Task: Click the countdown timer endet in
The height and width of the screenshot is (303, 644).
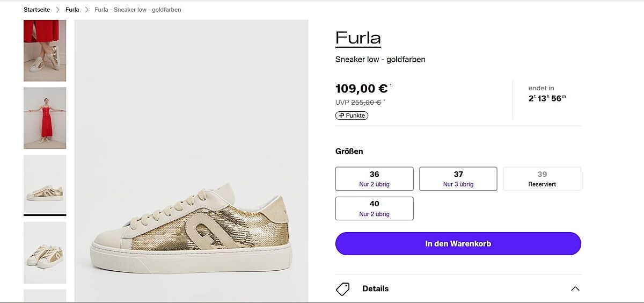Action: coord(547,94)
